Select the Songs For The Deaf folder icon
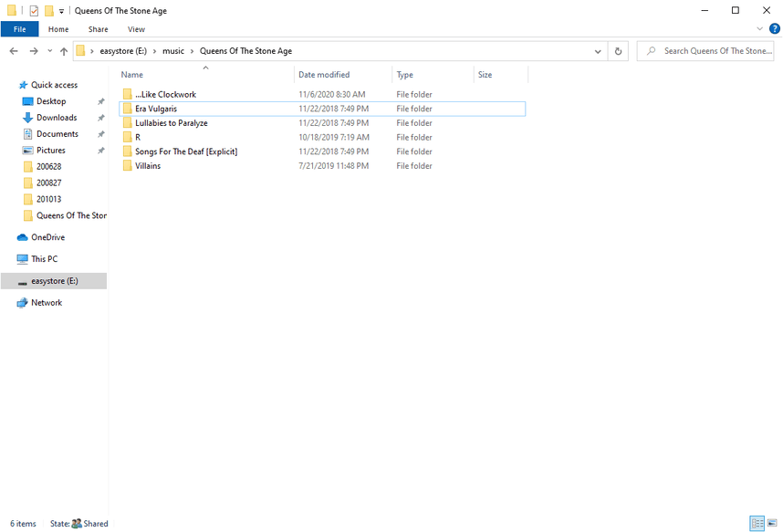 (x=128, y=151)
